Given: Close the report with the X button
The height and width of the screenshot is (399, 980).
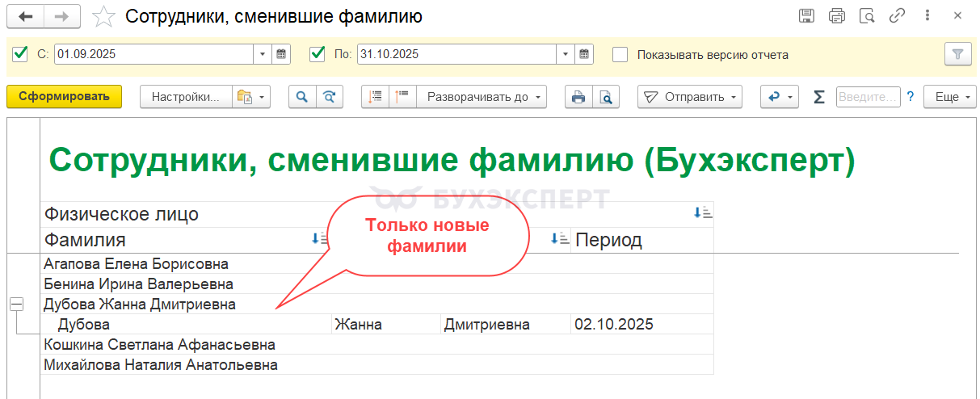Looking at the screenshot, I should coord(957,15).
